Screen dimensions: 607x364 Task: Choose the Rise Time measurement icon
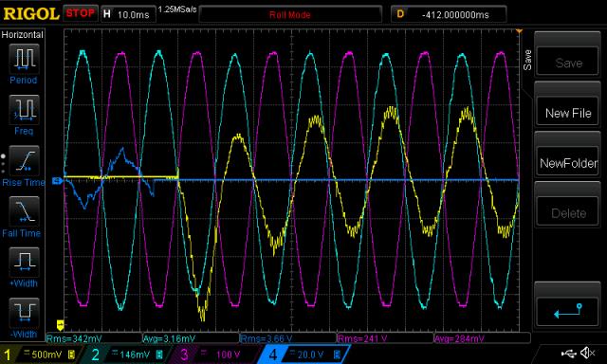pos(24,160)
